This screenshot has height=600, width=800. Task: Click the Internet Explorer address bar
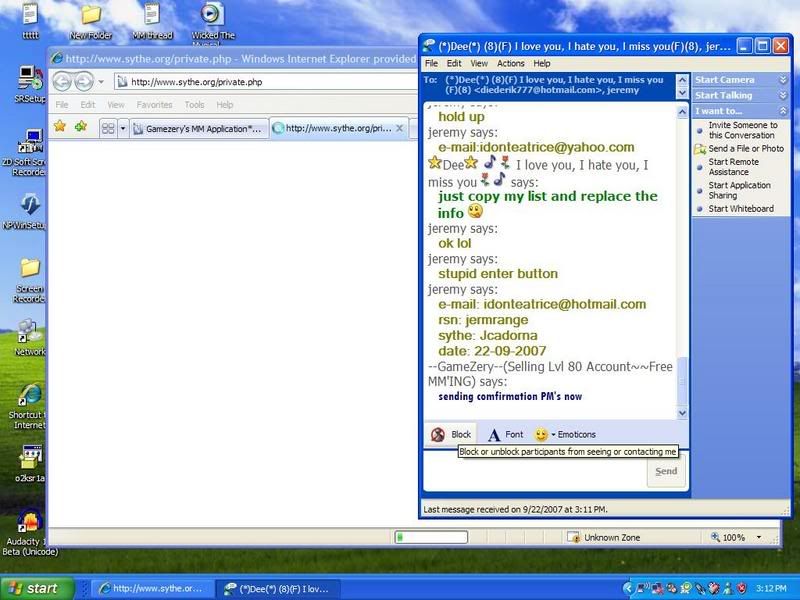coord(266,82)
